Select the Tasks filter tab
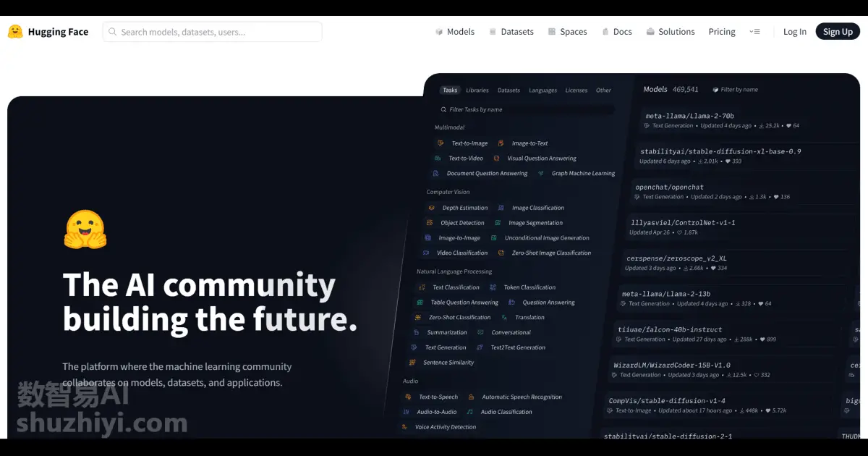 450,90
